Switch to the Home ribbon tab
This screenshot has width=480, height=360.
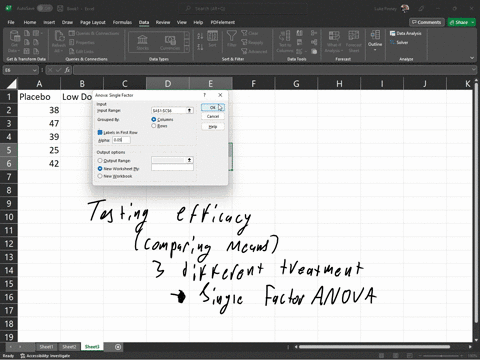click(x=30, y=22)
